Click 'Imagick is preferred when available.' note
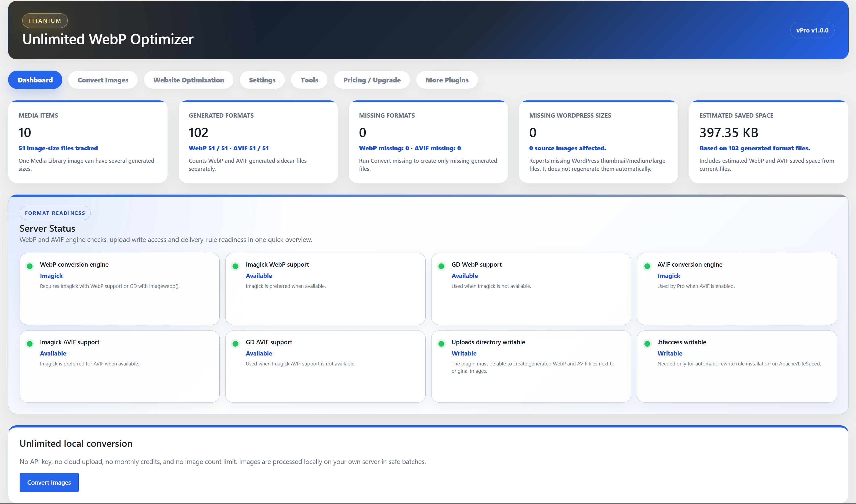The height and width of the screenshot is (504, 856). pyautogui.click(x=286, y=286)
